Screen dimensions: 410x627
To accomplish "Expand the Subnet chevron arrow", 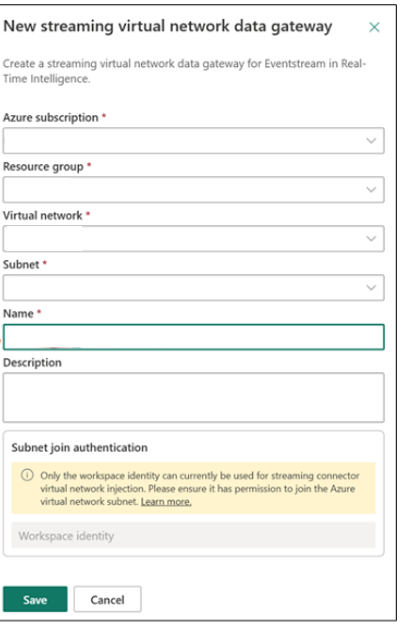I will (371, 288).
